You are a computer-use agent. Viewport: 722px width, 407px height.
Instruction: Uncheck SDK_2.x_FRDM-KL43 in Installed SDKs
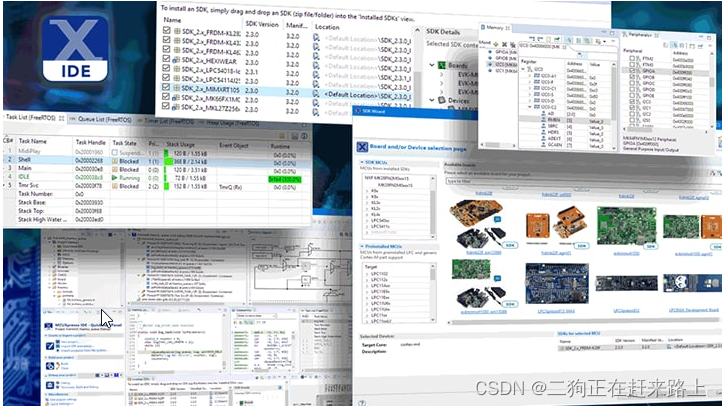(166, 40)
